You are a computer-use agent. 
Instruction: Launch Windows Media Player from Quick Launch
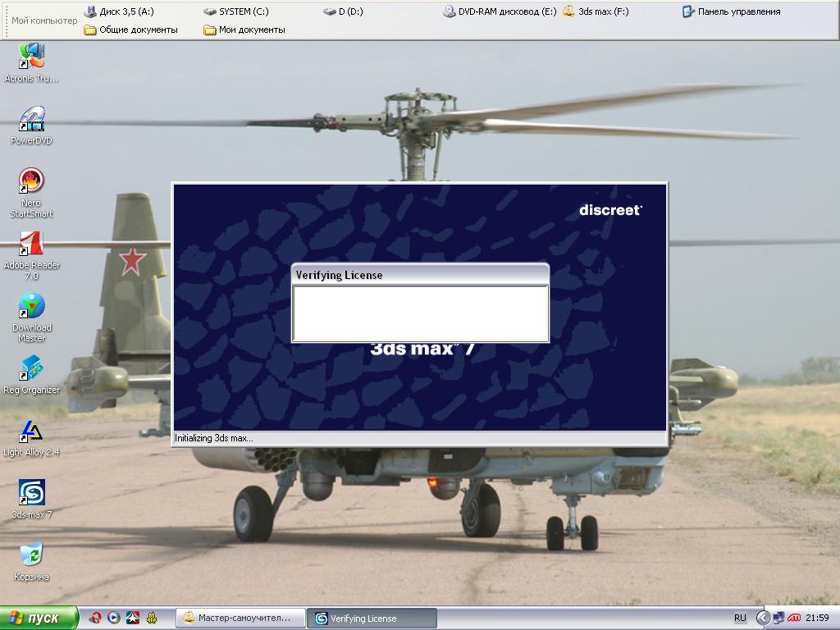click(x=113, y=618)
